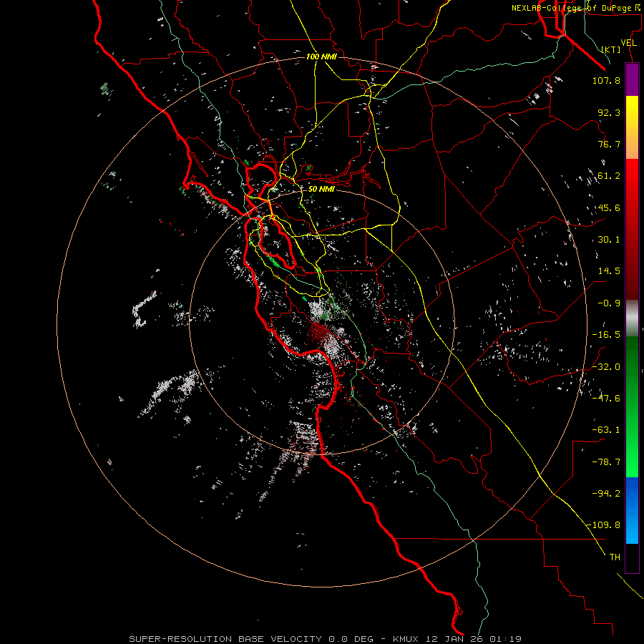Click the 50 NMI range ring label

tap(321, 190)
